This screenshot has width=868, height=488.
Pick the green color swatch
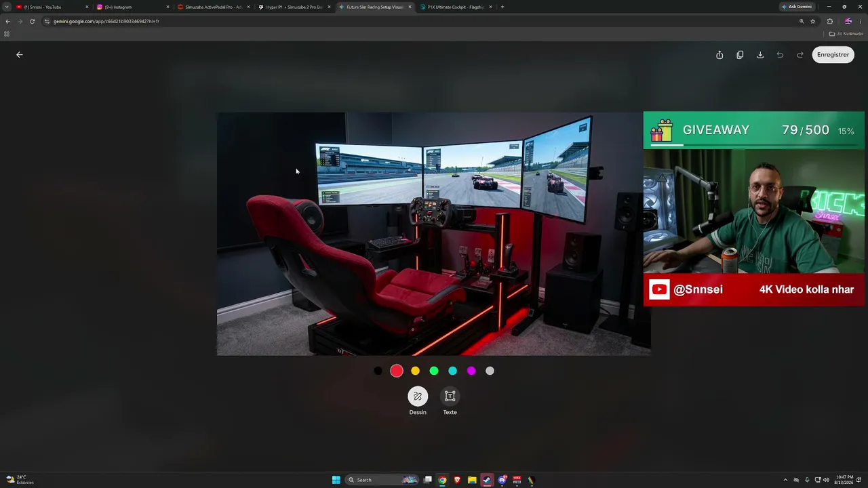pos(434,371)
